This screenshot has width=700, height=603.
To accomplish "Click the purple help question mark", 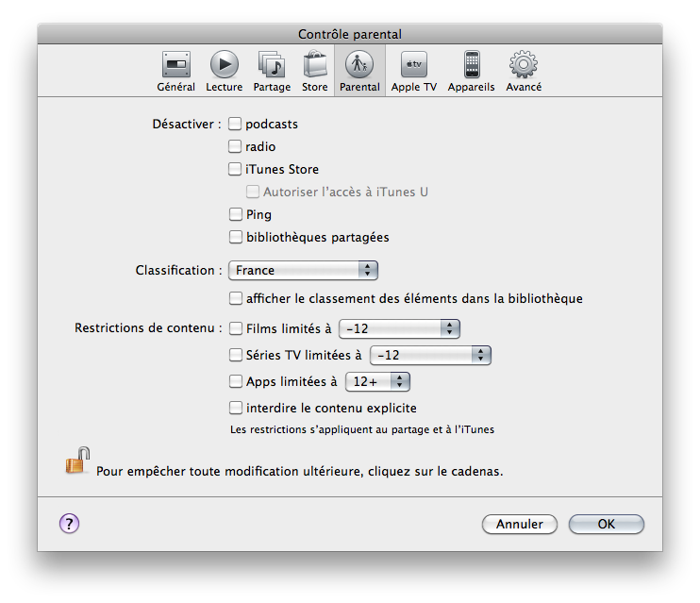I will (70, 524).
